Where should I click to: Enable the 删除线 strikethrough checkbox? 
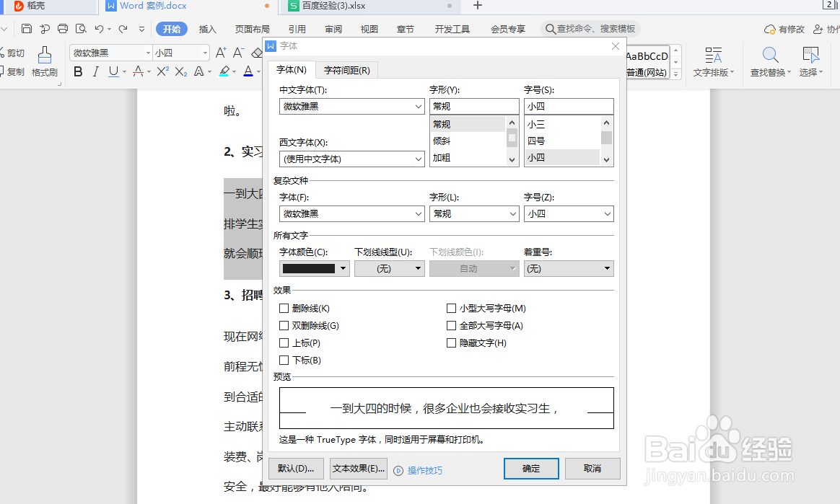point(284,308)
